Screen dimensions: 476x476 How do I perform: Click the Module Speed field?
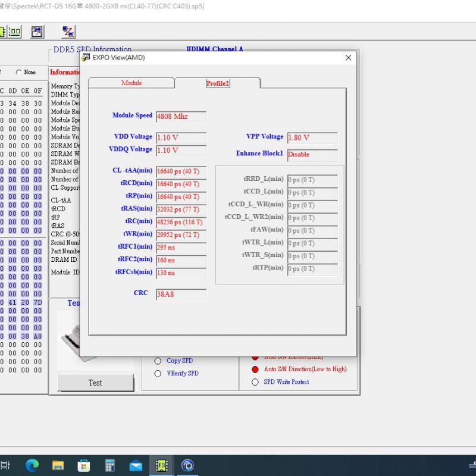click(181, 117)
